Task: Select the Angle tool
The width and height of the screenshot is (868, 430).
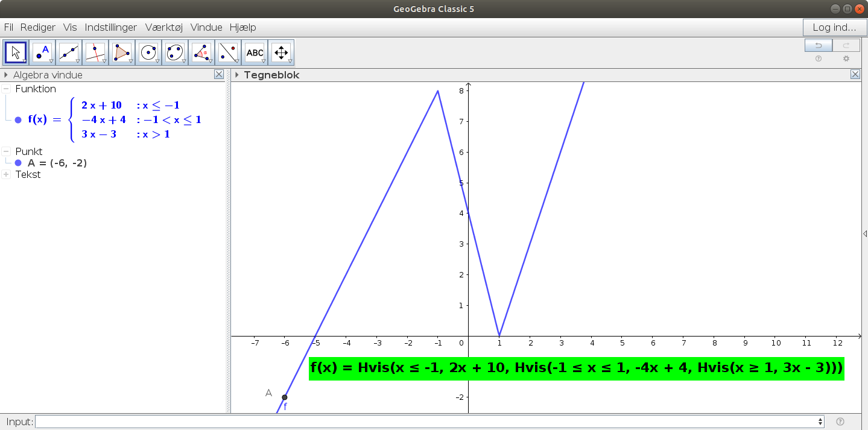Action: 201,52
